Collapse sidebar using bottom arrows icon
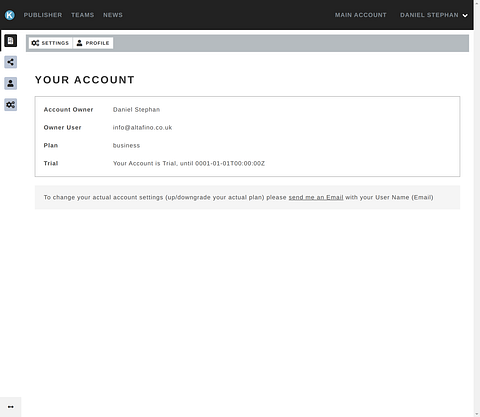 (x=11, y=407)
